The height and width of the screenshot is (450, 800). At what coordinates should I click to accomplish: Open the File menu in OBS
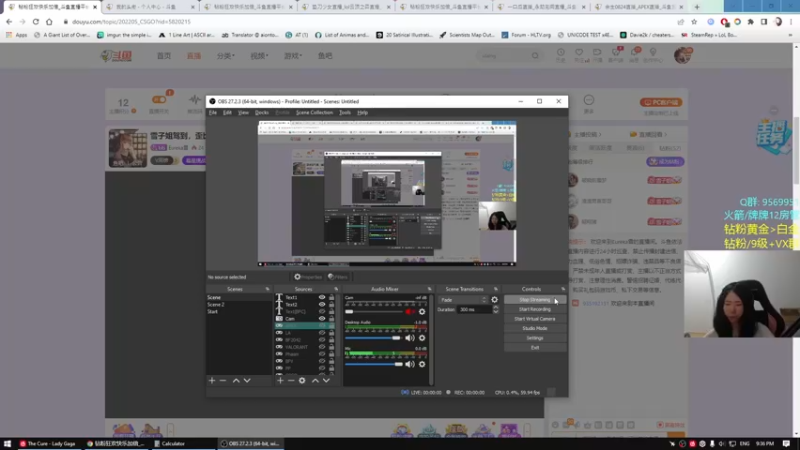point(213,113)
